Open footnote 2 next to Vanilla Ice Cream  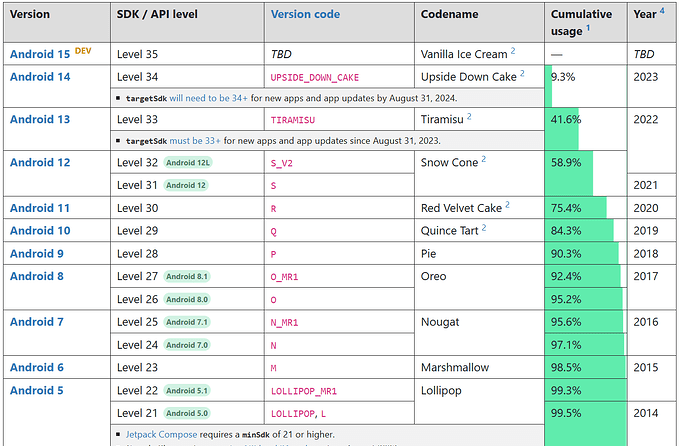click(513, 51)
